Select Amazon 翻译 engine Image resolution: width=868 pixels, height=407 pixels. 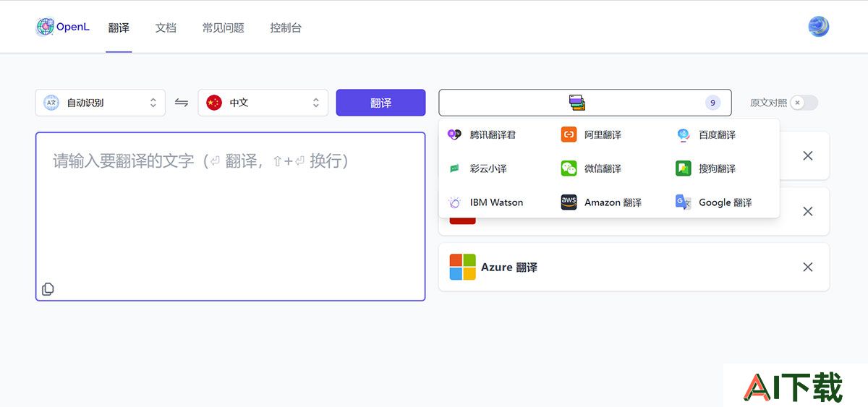pyautogui.click(x=602, y=202)
